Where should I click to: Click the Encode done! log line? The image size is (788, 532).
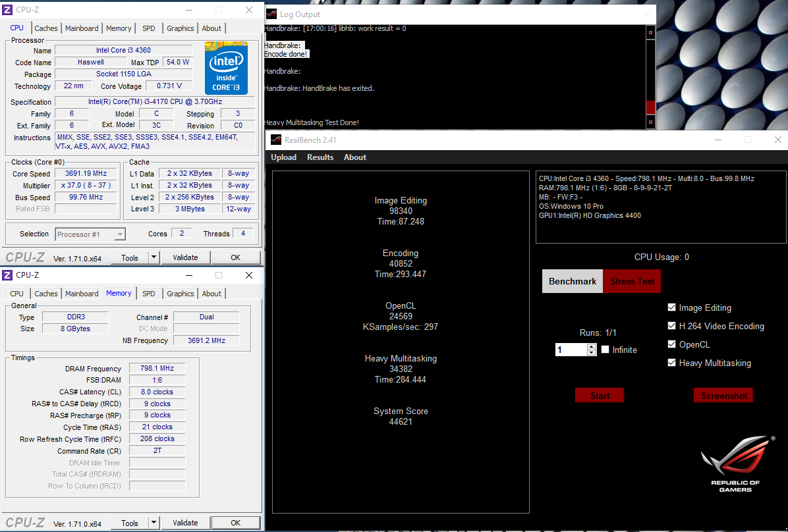(x=285, y=54)
